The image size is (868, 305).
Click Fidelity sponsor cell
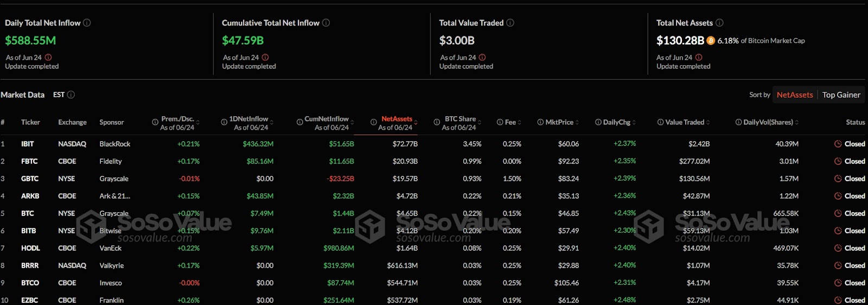pyautogui.click(x=111, y=161)
